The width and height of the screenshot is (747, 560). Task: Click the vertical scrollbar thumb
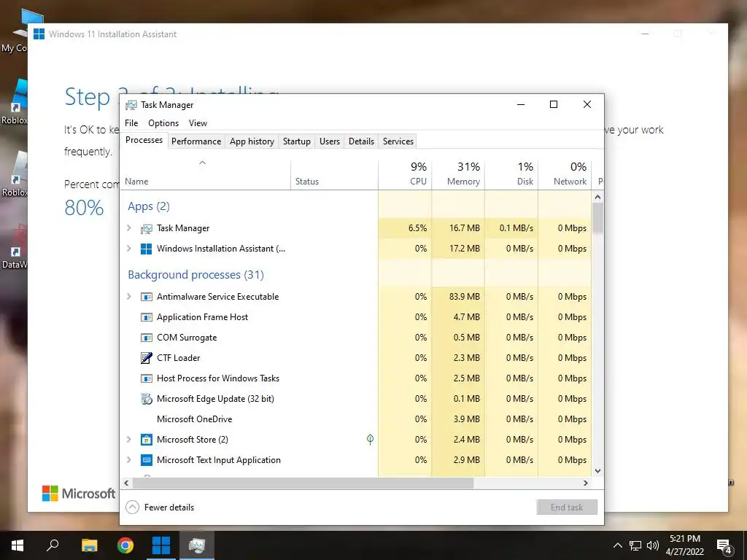(x=598, y=218)
